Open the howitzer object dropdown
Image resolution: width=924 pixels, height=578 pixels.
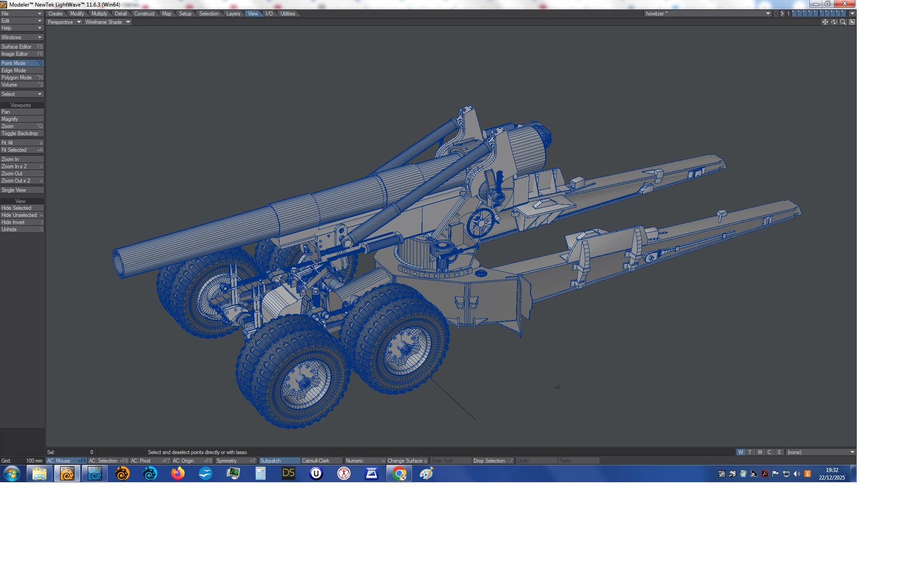707,13
